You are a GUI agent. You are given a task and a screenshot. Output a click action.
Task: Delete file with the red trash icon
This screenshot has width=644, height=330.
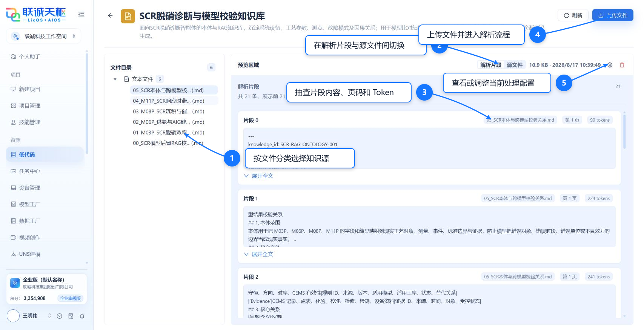(622, 65)
